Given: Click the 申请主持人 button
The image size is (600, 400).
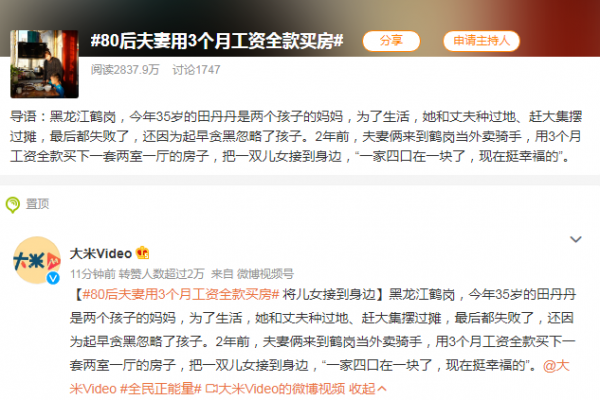Looking at the screenshot, I should click(x=481, y=41).
